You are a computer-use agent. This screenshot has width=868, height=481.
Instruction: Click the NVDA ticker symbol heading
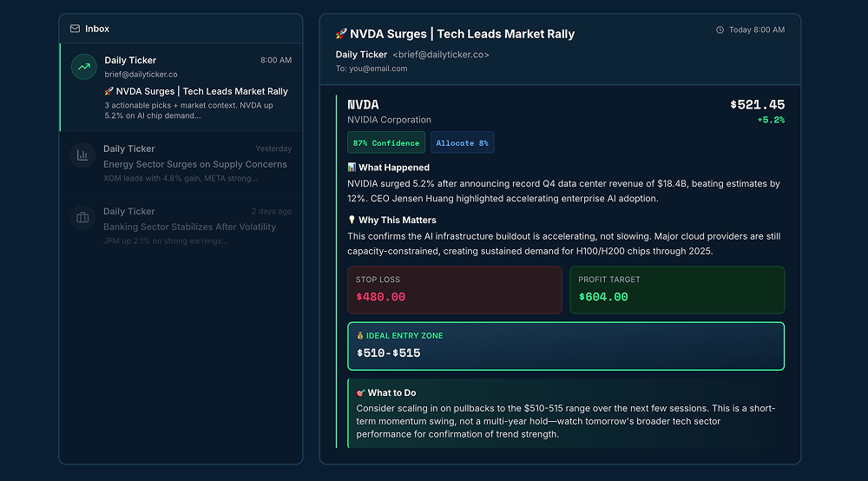click(363, 104)
